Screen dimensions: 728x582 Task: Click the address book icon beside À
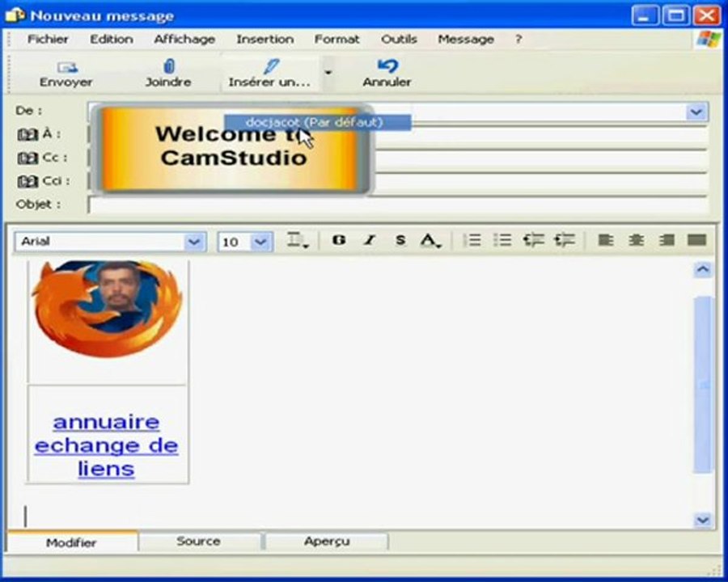28,135
